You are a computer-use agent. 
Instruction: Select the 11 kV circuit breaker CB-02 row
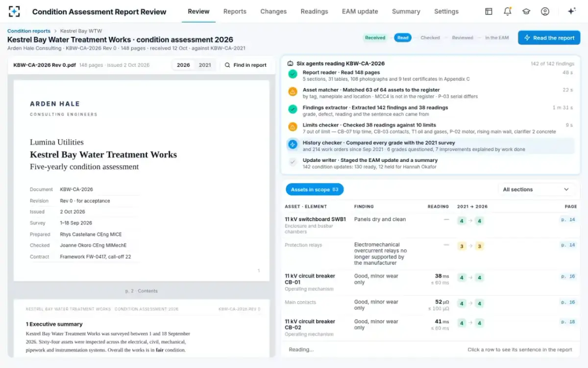431,328
